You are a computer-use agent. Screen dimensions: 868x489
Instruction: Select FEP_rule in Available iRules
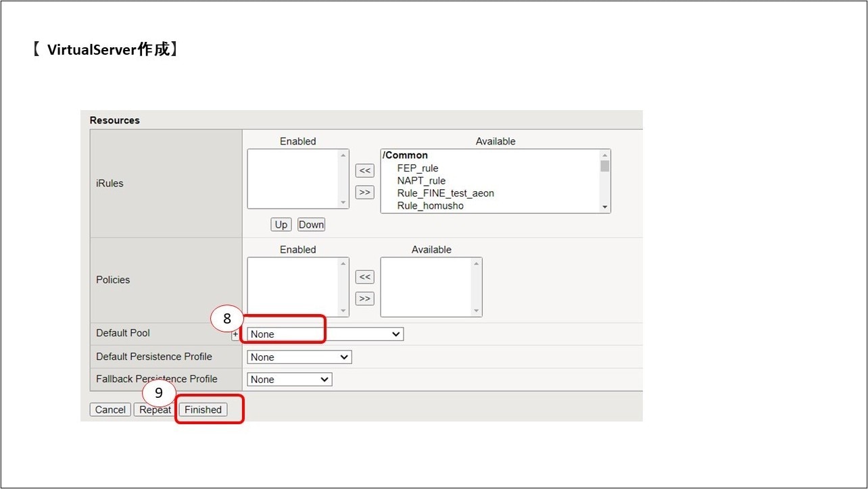[x=418, y=168]
